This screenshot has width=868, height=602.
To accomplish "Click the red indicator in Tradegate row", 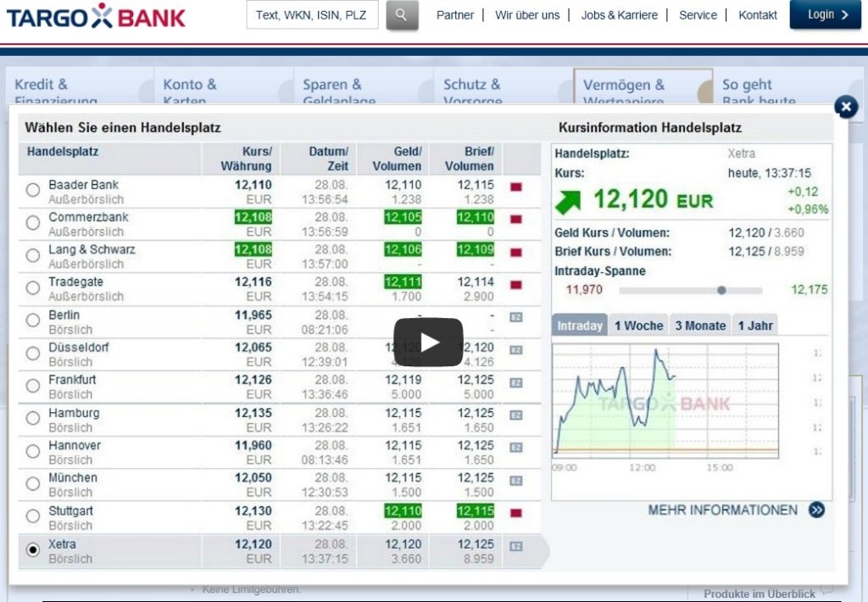I will [x=516, y=285].
